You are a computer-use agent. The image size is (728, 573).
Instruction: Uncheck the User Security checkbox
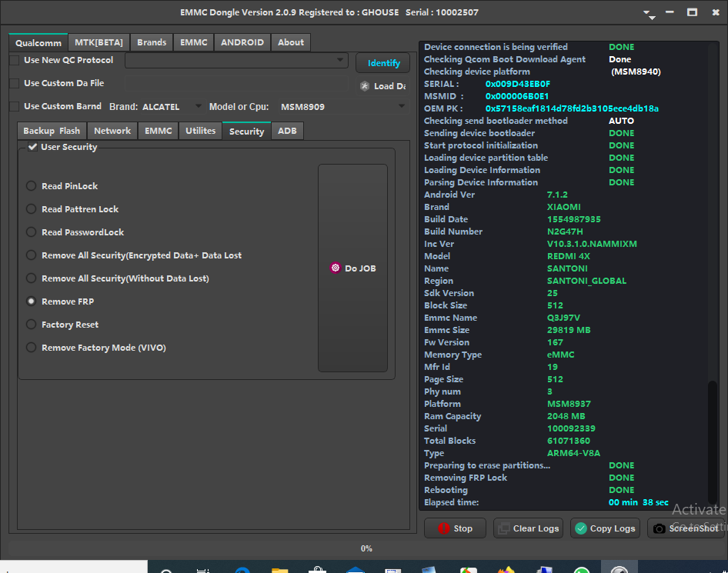[32, 147]
